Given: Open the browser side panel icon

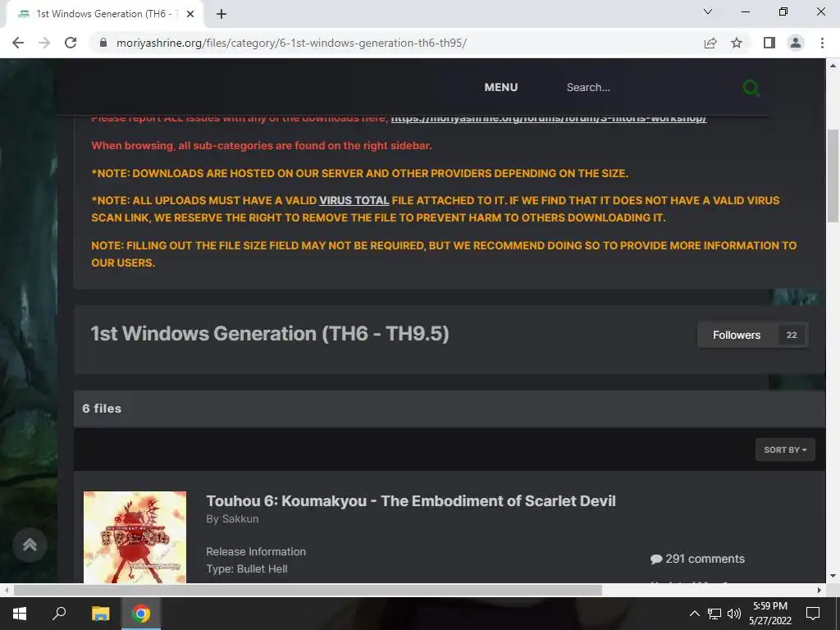Looking at the screenshot, I should click(x=769, y=43).
